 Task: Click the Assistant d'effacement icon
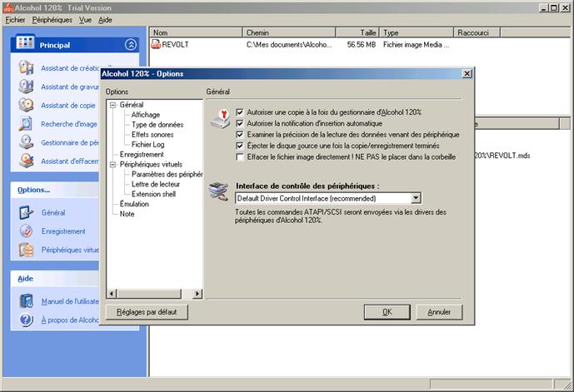pos(27,161)
